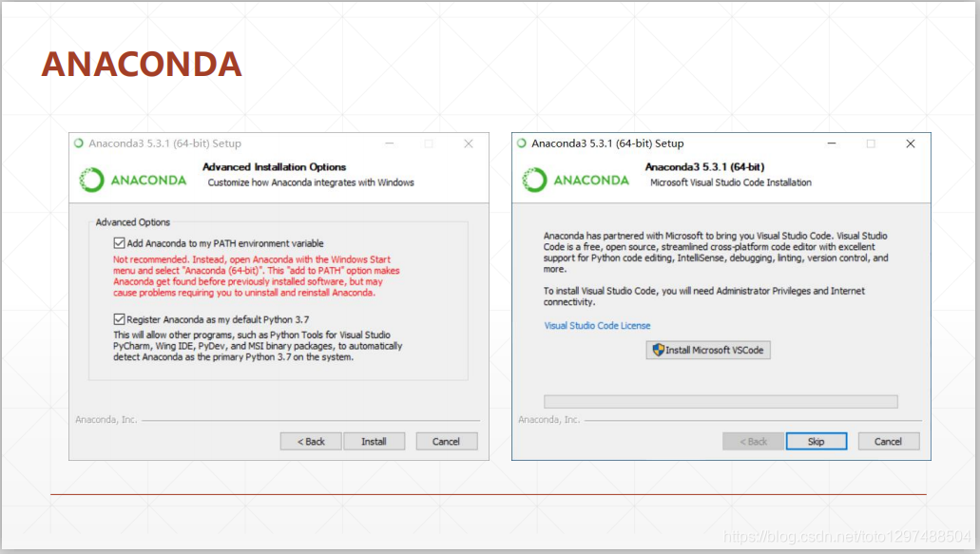Click Install Microsoft VSCode button
The height and width of the screenshot is (554, 980).
[708, 351]
